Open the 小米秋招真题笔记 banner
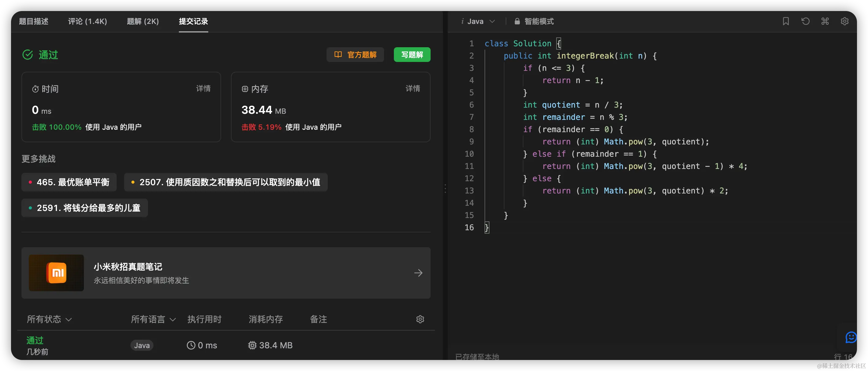Screen dimensions: 868x371 coord(226,273)
